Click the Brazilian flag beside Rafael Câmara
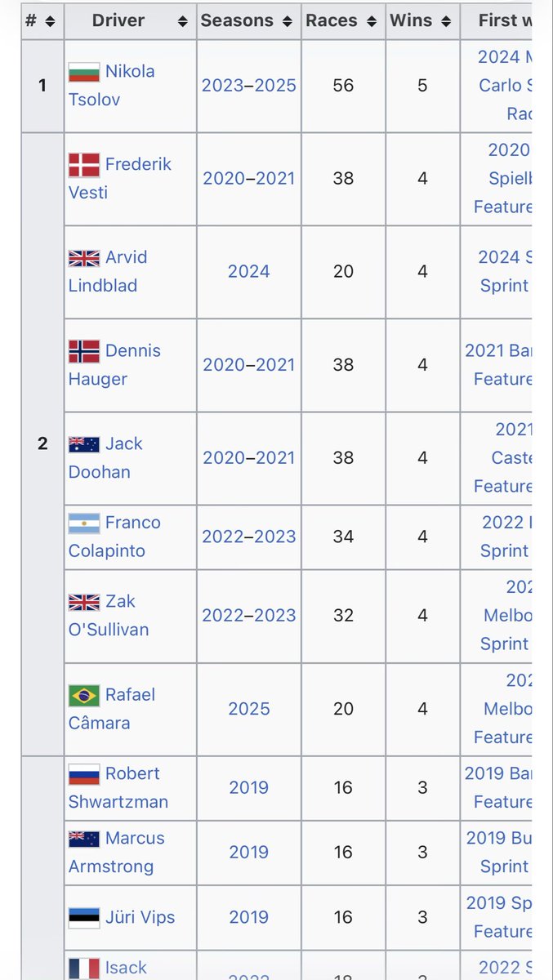The height and width of the screenshot is (980, 553). point(84,696)
